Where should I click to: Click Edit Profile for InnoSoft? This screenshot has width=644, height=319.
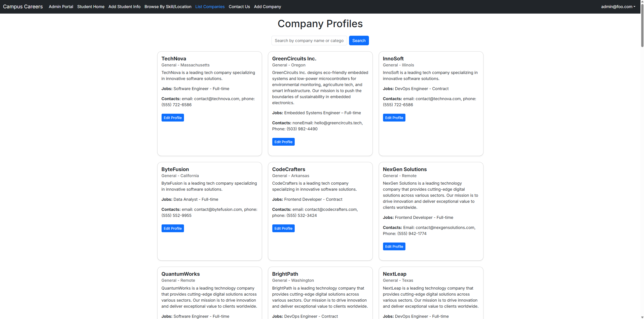394,118
